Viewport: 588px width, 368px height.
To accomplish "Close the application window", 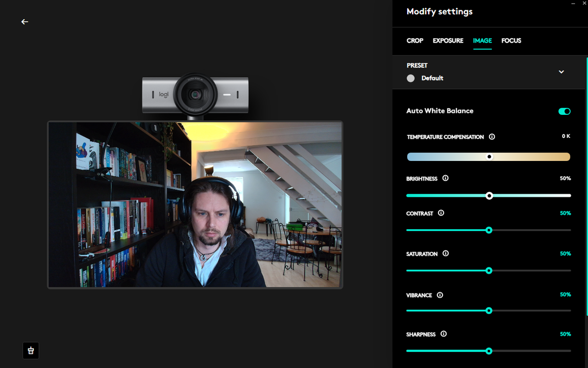I will click(584, 3).
